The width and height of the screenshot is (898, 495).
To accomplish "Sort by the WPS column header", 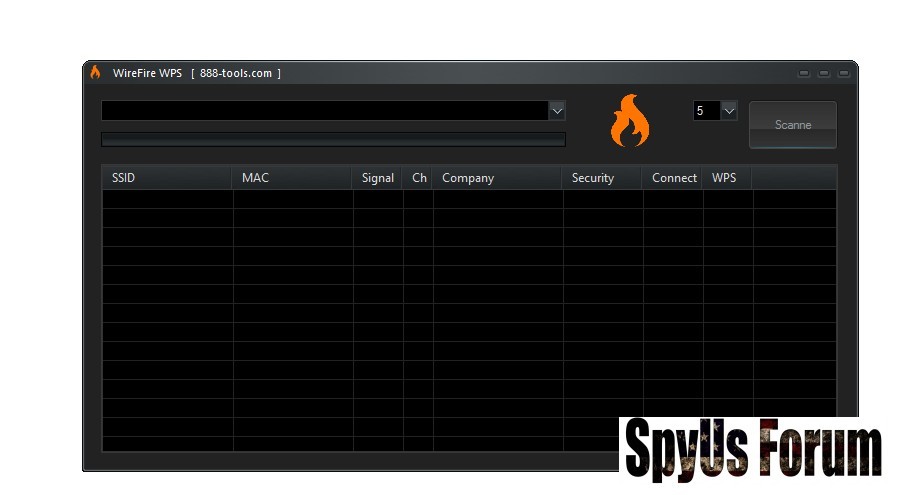I will click(x=726, y=178).
